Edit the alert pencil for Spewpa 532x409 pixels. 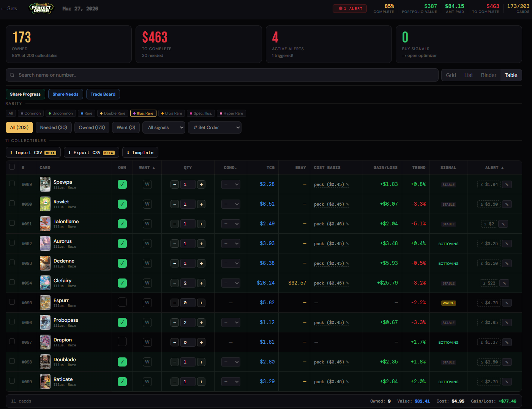(x=507, y=184)
